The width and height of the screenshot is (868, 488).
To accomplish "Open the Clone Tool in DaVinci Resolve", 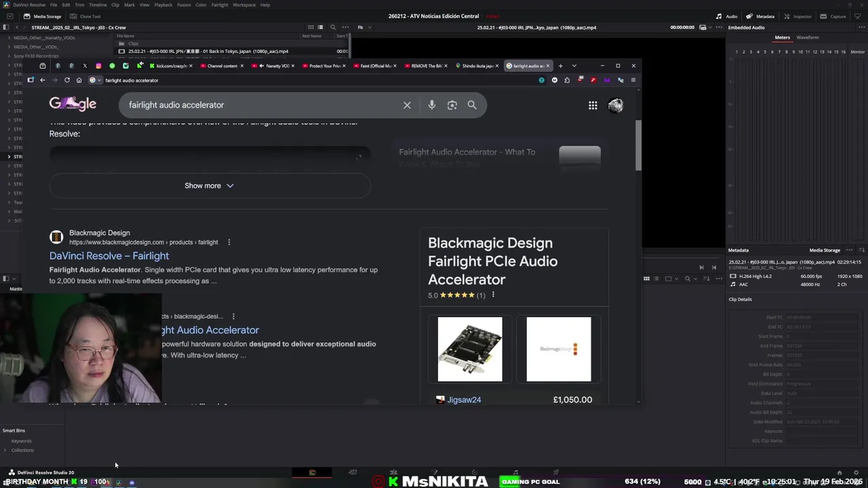I will pos(85,16).
